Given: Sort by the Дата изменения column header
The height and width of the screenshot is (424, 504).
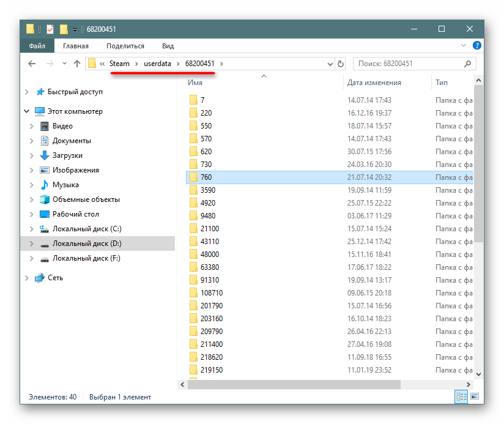Looking at the screenshot, I should [374, 83].
